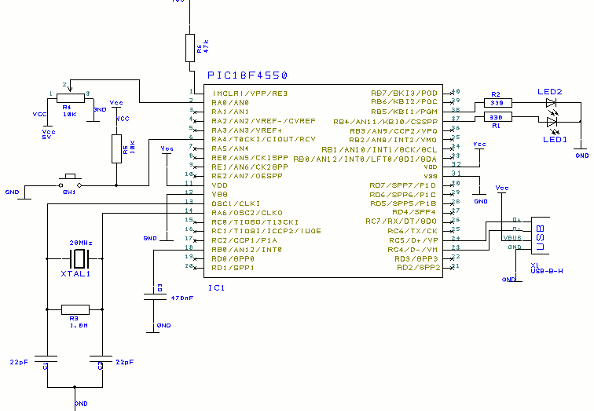594x411 pixels.
Task: Select the RA4/T0CKI/C1OUT/RCV pin label
Action: coord(264,139)
